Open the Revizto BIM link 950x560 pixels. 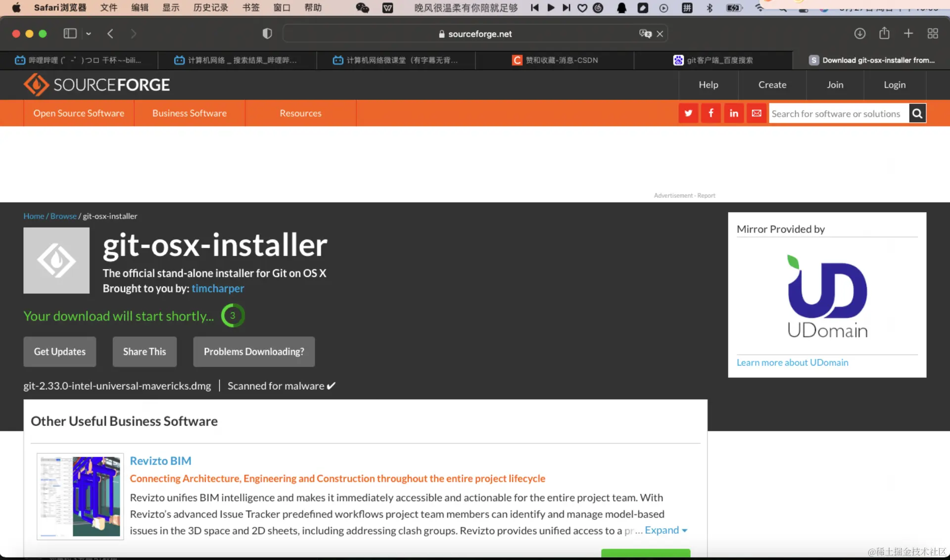point(160,461)
